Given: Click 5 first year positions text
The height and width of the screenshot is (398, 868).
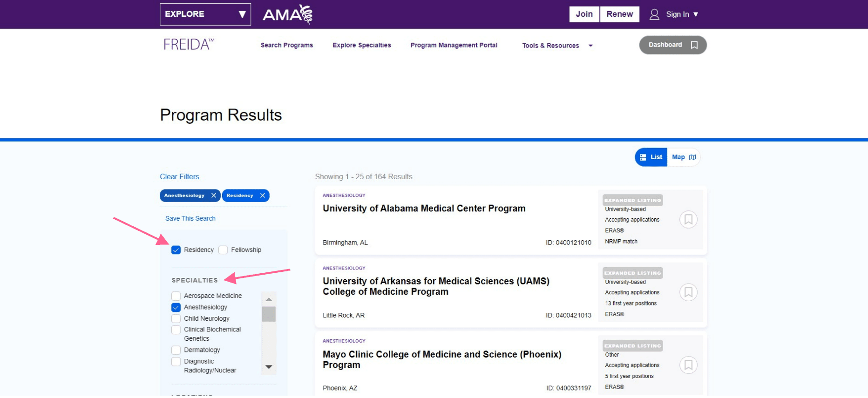Looking at the screenshot, I should pyautogui.click(x=629, y=376).
